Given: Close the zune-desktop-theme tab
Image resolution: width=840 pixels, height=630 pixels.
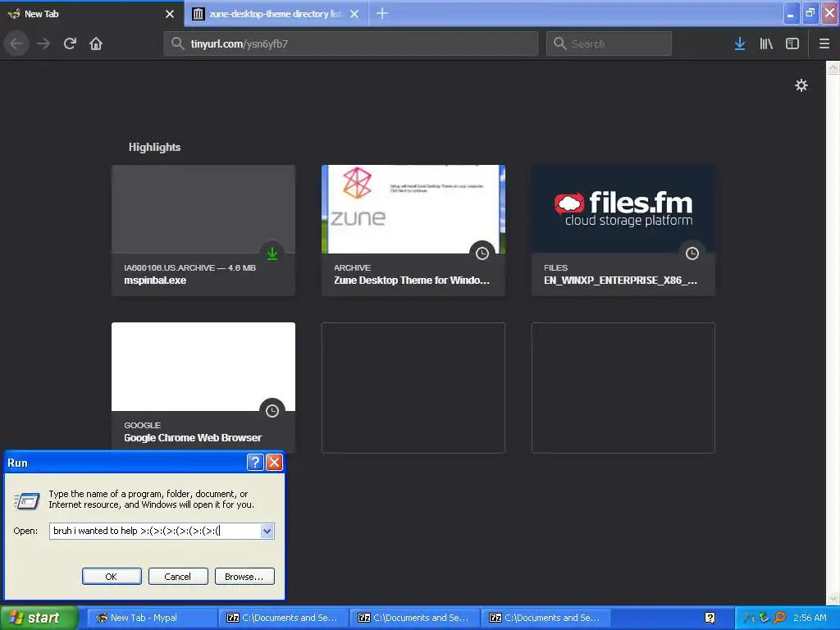Looking at the screenshot, I should click(354, 14).
